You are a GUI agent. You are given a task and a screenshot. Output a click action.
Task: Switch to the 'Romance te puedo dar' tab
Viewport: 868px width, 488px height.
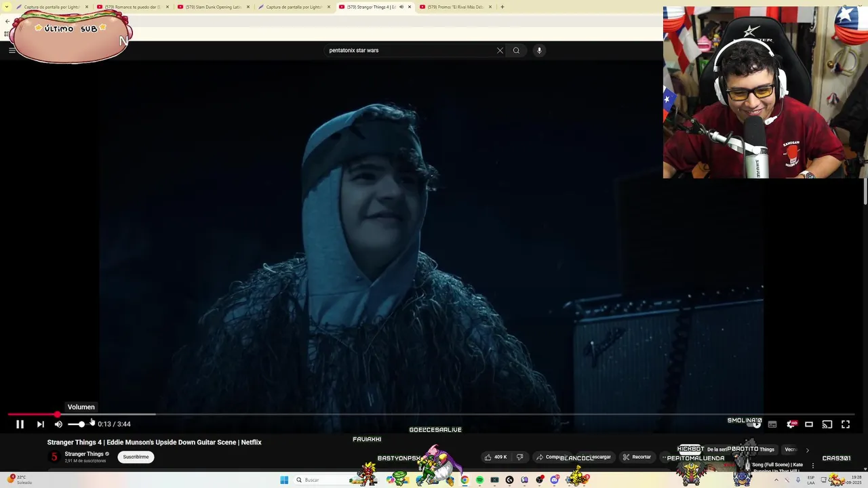[132, 7]
